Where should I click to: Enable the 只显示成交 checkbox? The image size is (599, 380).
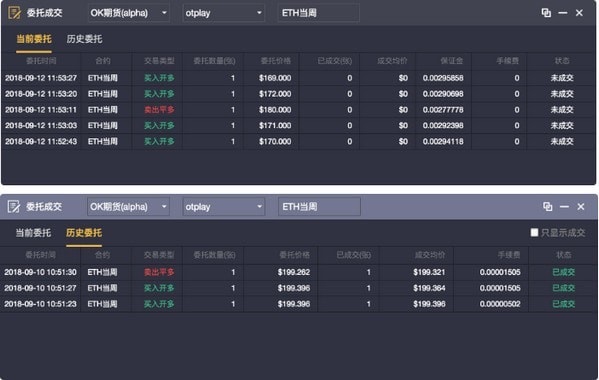coord(534,232)
